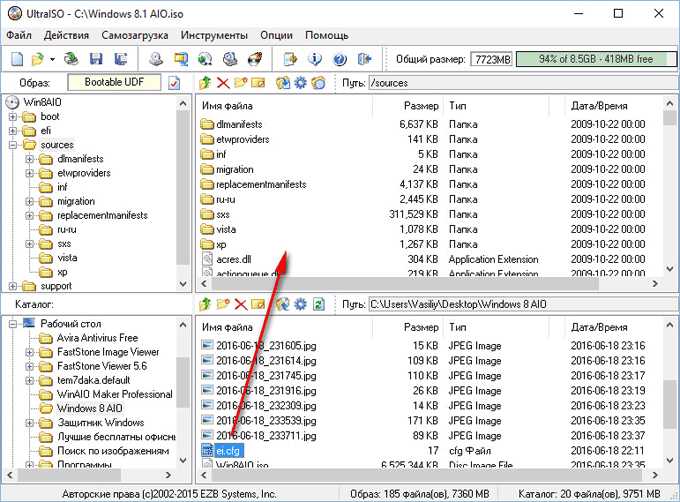
Task: Click the image path field showing /sources
Action: 523,83
